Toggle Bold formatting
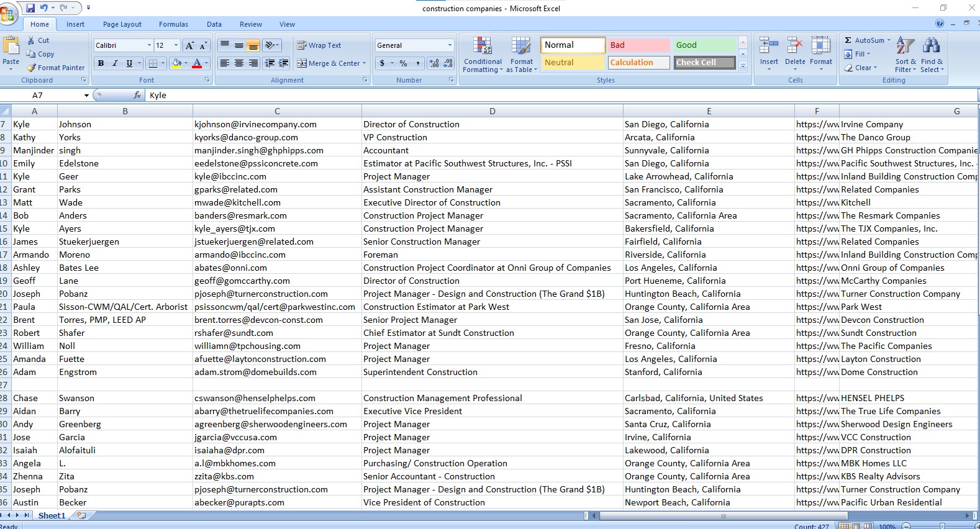Screen dimensions: 980x529 (101, 63)
